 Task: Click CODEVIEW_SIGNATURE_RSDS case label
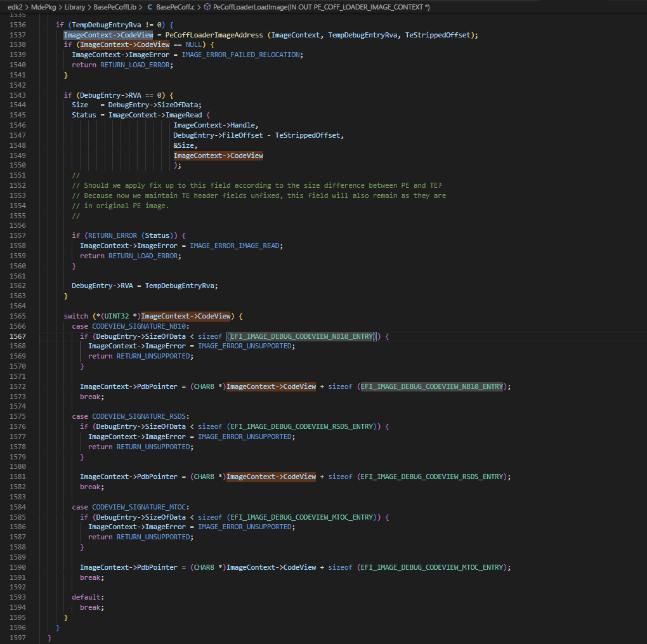[x=139, y=416]
